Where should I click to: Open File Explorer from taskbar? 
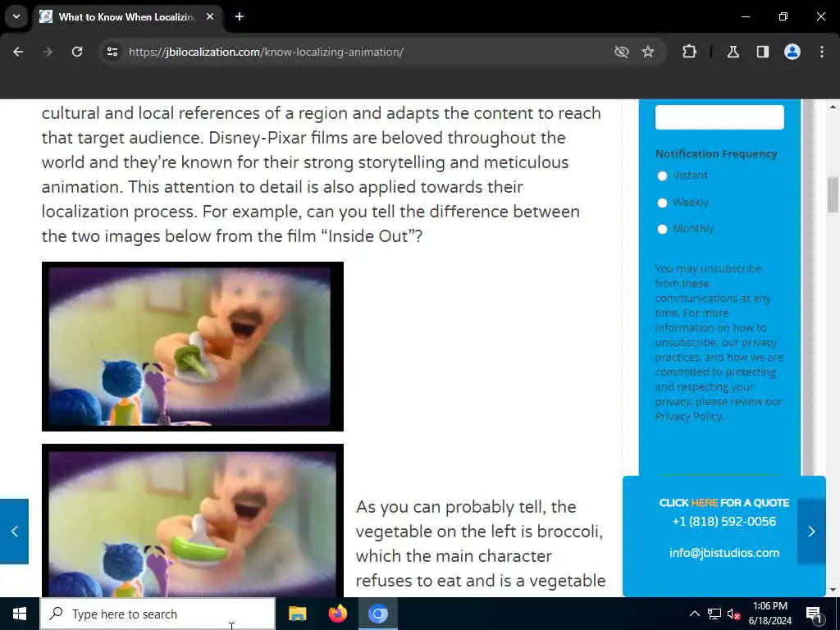coord(297,614)
